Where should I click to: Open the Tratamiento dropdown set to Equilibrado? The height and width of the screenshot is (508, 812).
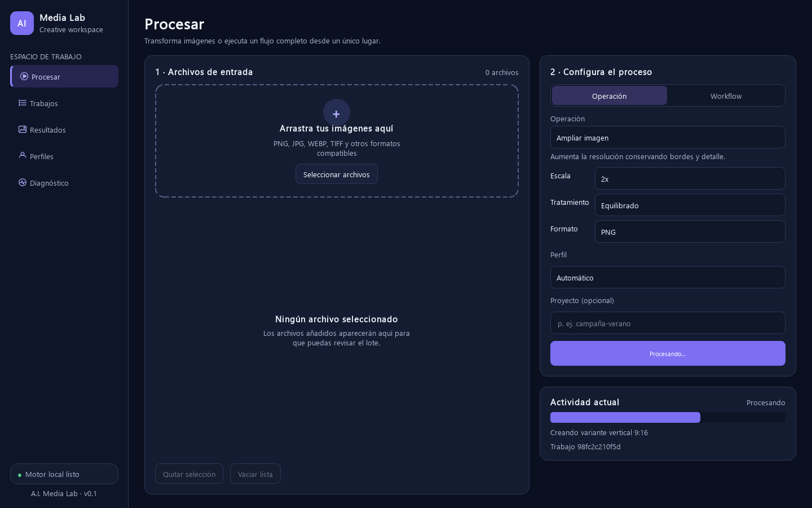690,205
